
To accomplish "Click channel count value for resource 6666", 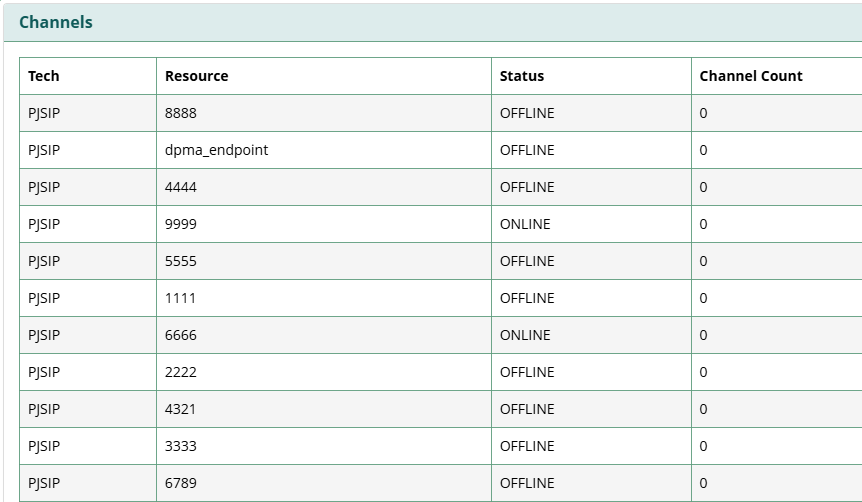I will 703,335.
